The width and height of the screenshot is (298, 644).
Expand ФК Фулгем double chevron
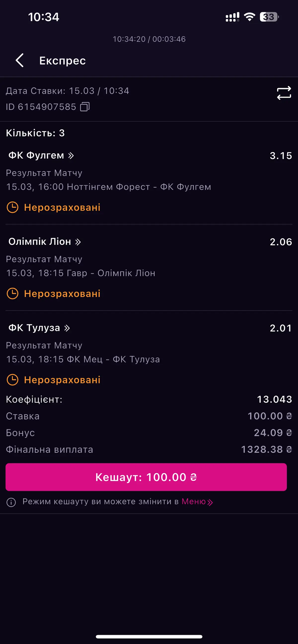click(x=71, y=156)
